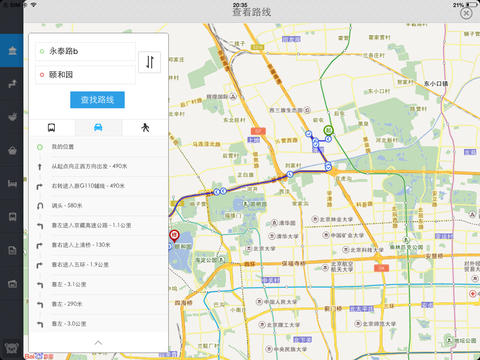This screenshot has width=480, height=360.
Task: Select step 靠左 - 3.1公里
Action: 98,284
